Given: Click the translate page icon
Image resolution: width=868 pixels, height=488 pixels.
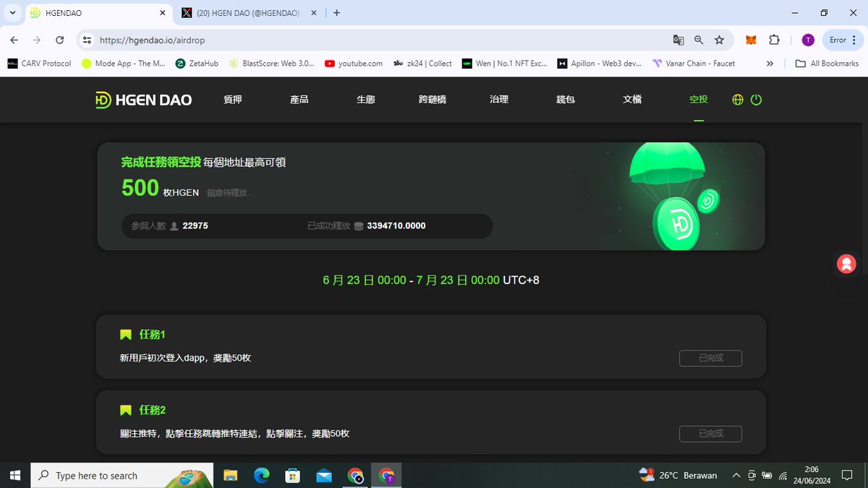Looking at the screenshot, I should 678,40.
